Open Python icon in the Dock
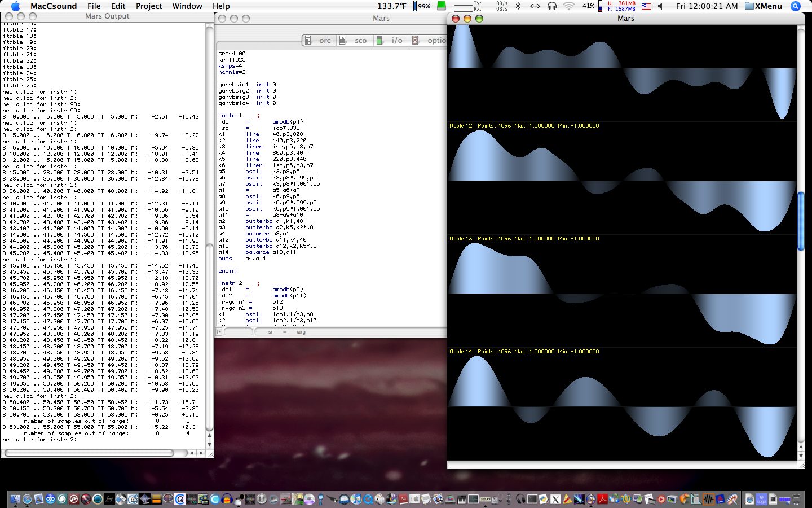 pos(544,499)
